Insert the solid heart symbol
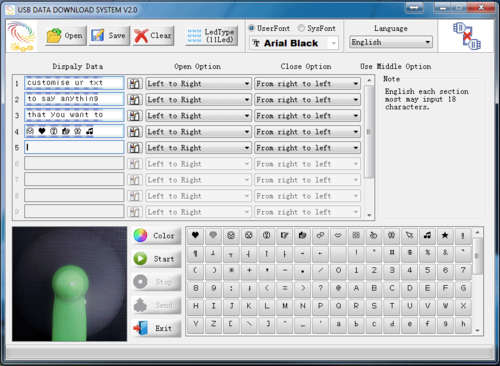The image size is (500, 366). [196, 235]
